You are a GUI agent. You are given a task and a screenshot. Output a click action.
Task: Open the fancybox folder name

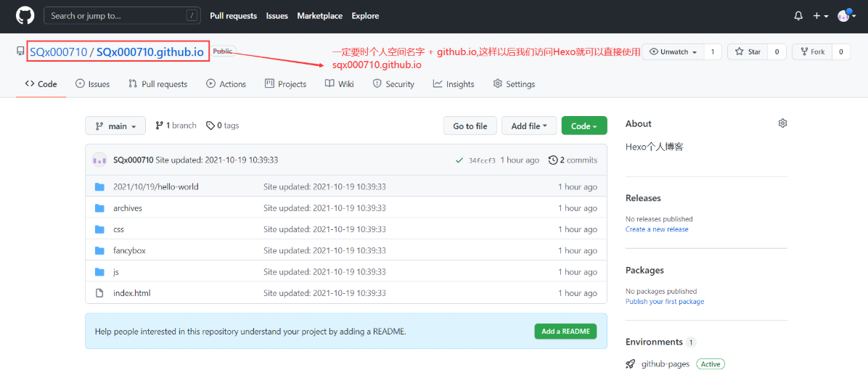pos(129,251)
